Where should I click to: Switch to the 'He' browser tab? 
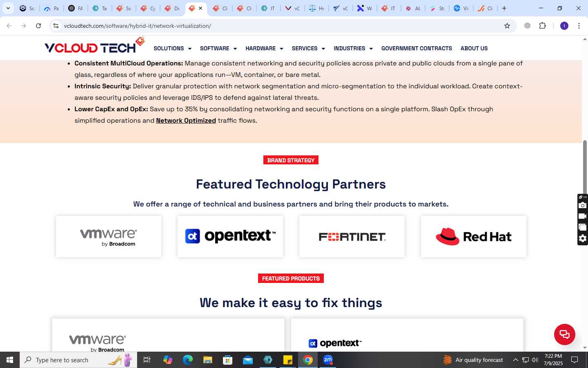point(317,8)
